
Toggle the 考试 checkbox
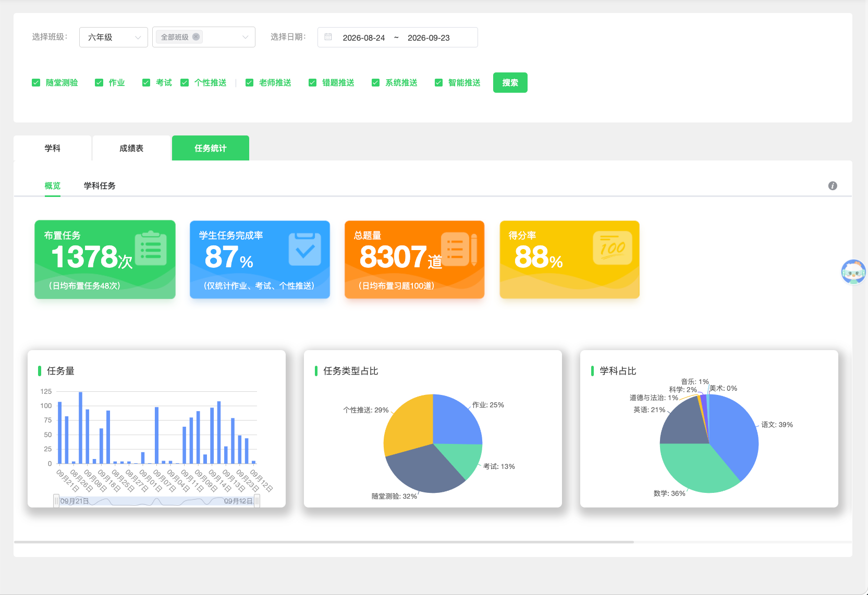146,82
